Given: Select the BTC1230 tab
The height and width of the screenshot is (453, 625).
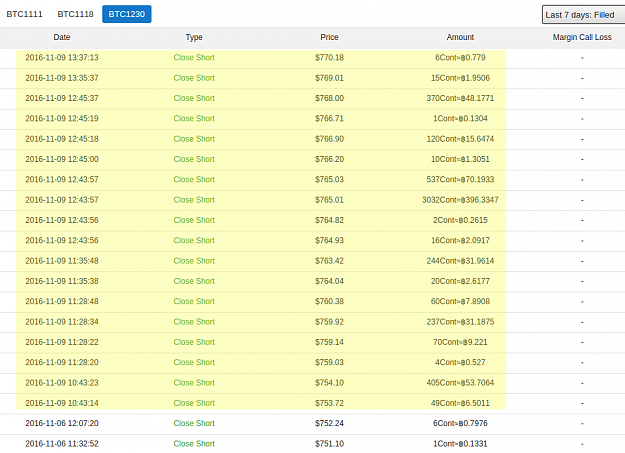Looking at the screenshot, I should (x=127, y=14).
